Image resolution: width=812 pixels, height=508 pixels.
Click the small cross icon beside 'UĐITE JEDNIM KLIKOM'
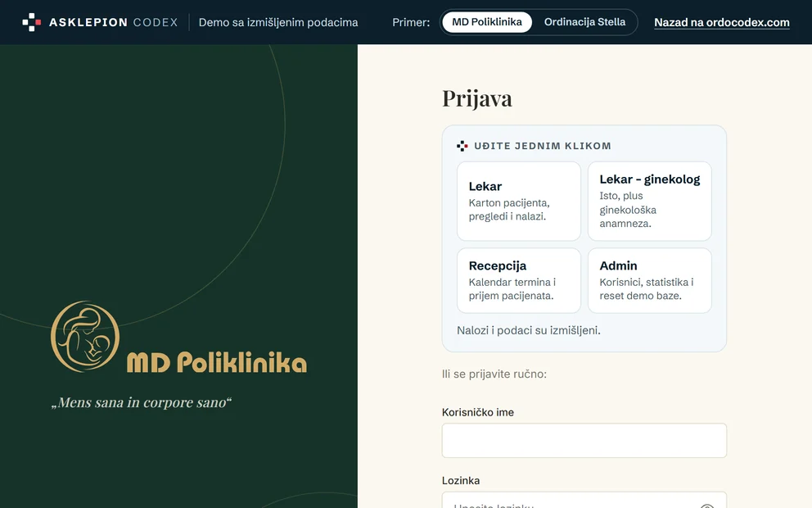coord(462,146)
